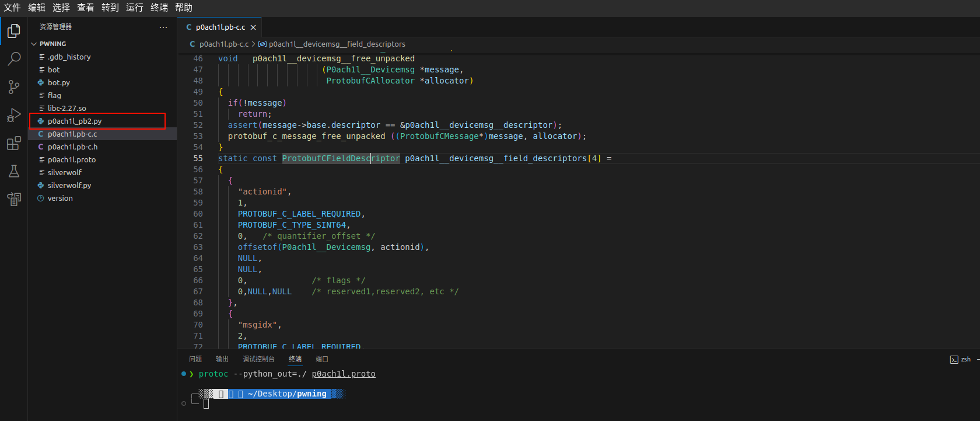Close the p0ach1l.pb-c.c editor tab
The image size is (980, 421).
tap(253, 27)
